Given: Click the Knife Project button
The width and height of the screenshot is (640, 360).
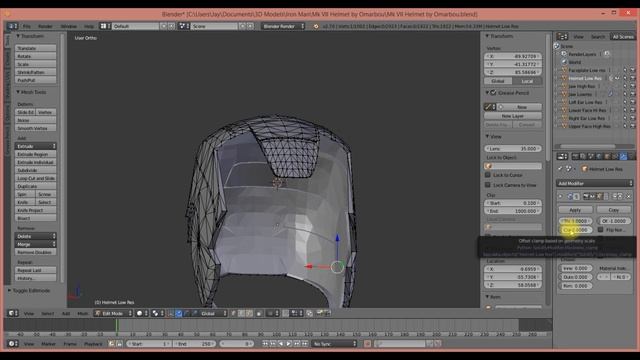Looking at the screenshot, I should tap(36, 210).
